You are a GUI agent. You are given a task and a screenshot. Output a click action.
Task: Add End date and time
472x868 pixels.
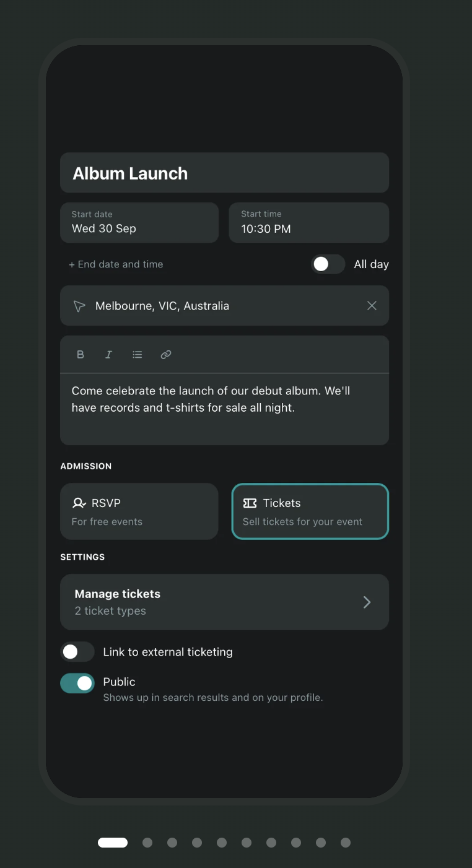click(116, 264)
